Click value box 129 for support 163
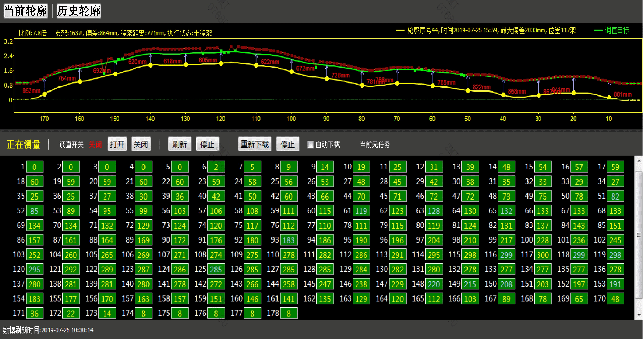This screenshot has height=340, width=644. 361,299
